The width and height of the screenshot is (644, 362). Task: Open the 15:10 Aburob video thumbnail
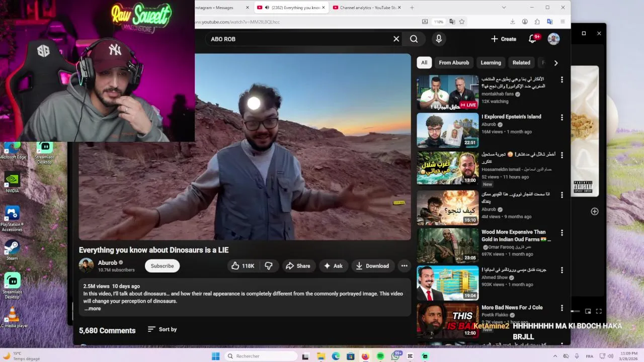[447, 208]
